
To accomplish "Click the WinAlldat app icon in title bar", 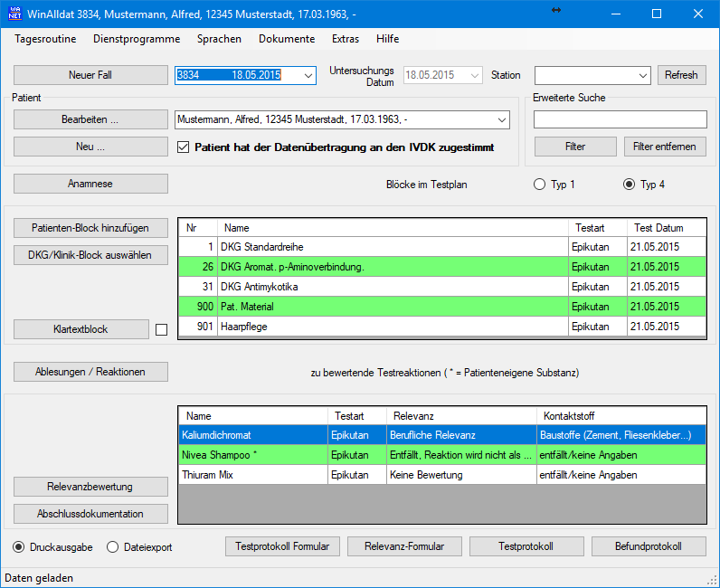I will (x=14, y=14).
